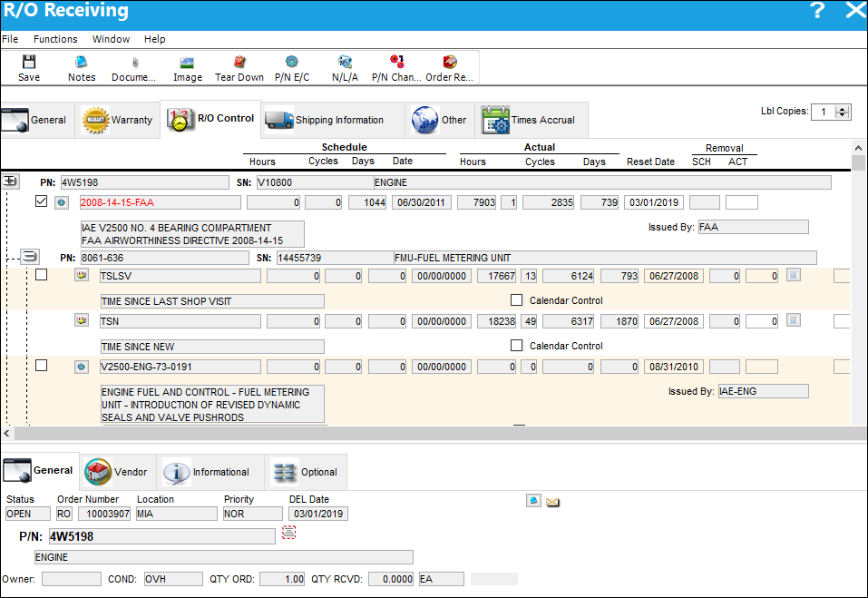Click the control icon beside TSN
This screenshot has height=598, width=868.
[82, 320]
